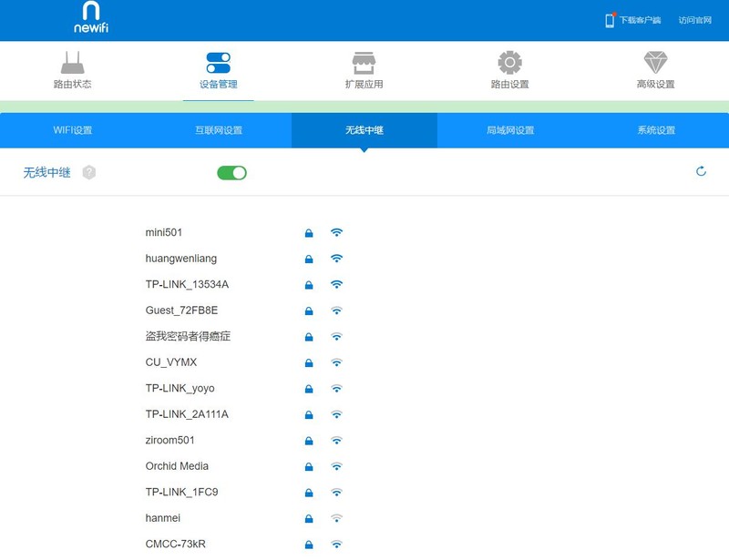Click the wifi signal icon for TP-LINK_13534A
The width and height of the screenshot is (729, 560).
(x=336, y=283)
